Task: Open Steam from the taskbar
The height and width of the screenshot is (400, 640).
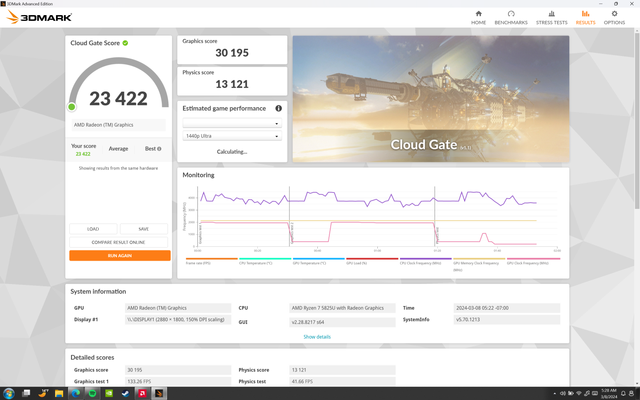Action: pos(125,393)
